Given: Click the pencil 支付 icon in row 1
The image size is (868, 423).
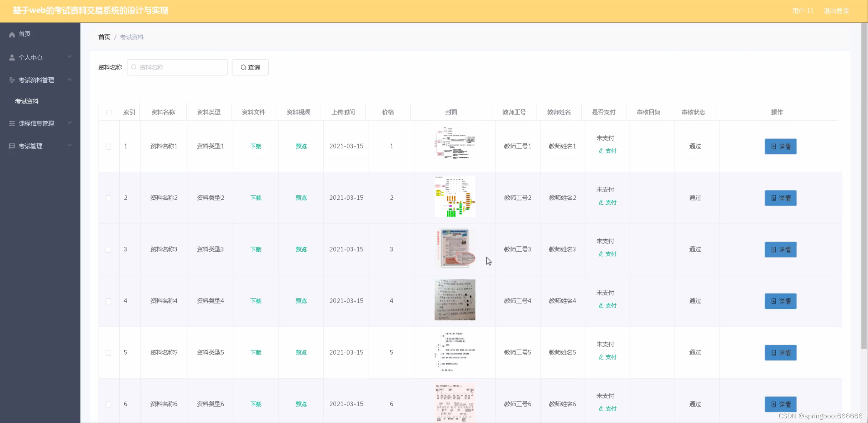Looking at the screenshot, I should [601, 151].
